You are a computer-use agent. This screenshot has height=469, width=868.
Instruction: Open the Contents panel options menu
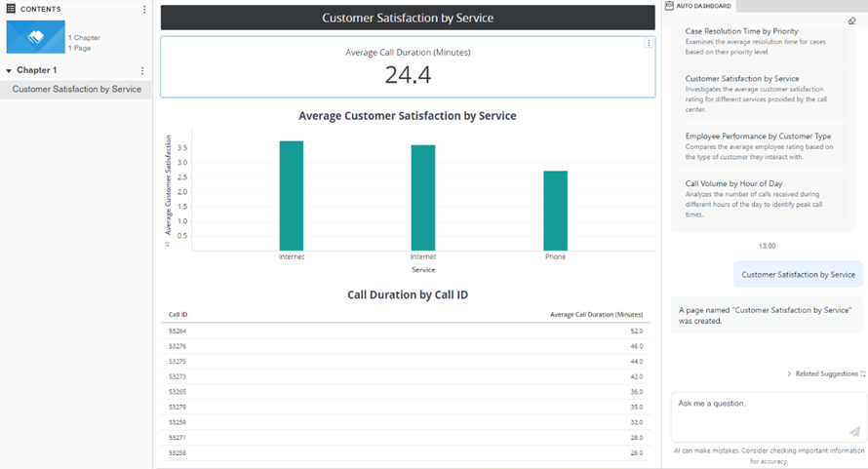(x=144, y=10)
